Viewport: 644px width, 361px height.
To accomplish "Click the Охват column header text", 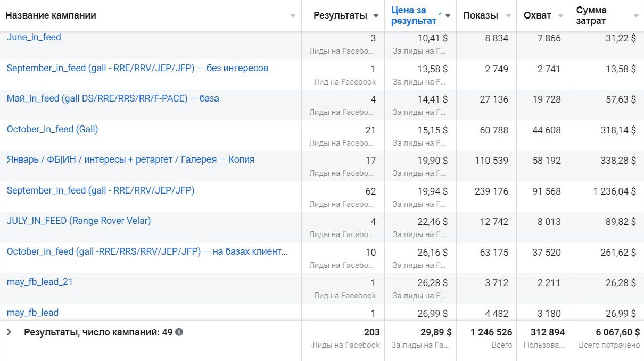I will (537, 15).
